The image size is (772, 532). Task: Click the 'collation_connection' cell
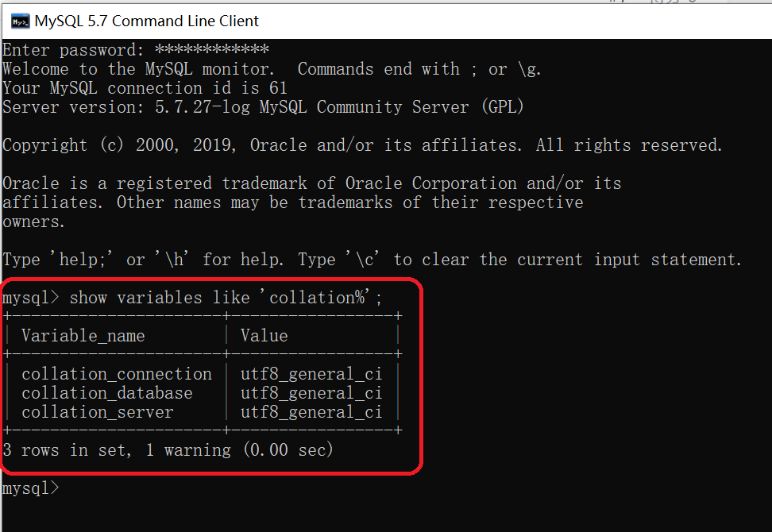click(x=117, y=374)
